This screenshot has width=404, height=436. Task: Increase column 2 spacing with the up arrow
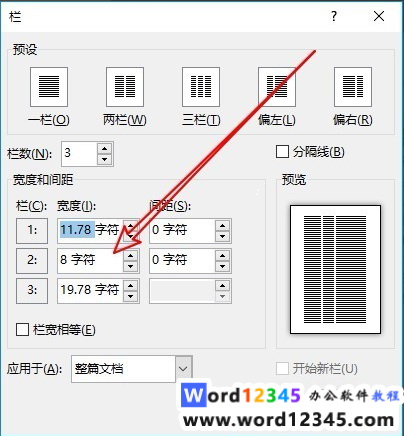(x=223, y=256)
